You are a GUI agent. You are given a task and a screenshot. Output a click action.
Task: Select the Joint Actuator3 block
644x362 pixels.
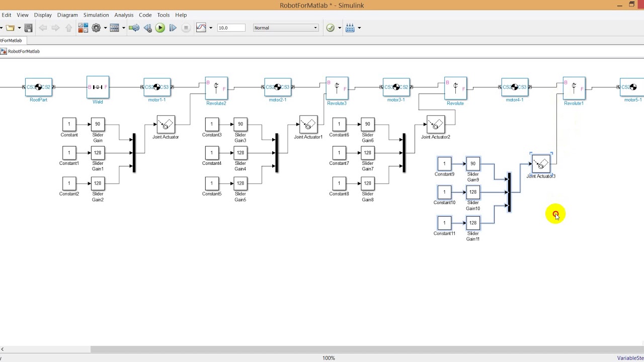point(541,163)
